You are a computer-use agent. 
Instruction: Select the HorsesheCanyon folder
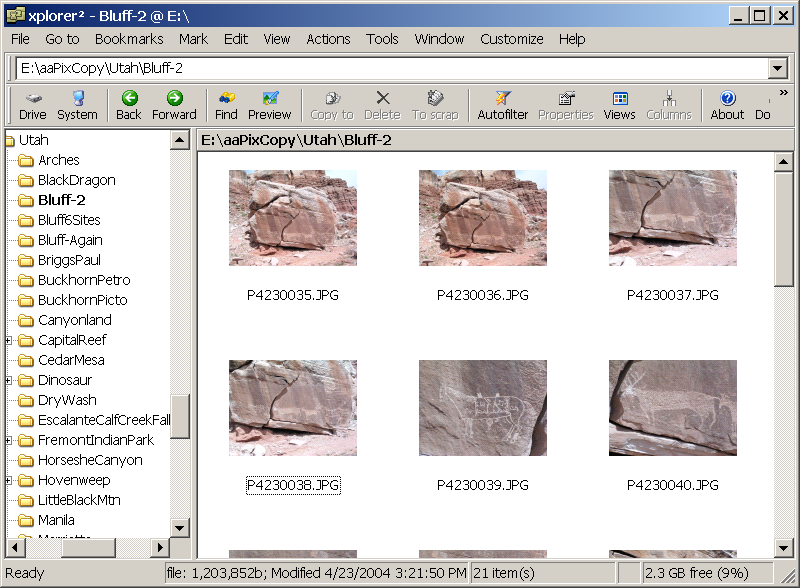tap(90, 460)
